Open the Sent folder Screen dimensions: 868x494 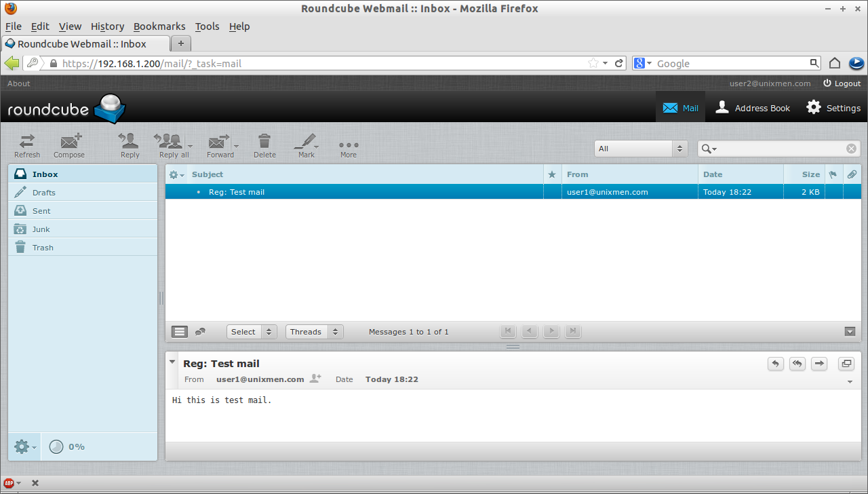[x=83, y=210]
